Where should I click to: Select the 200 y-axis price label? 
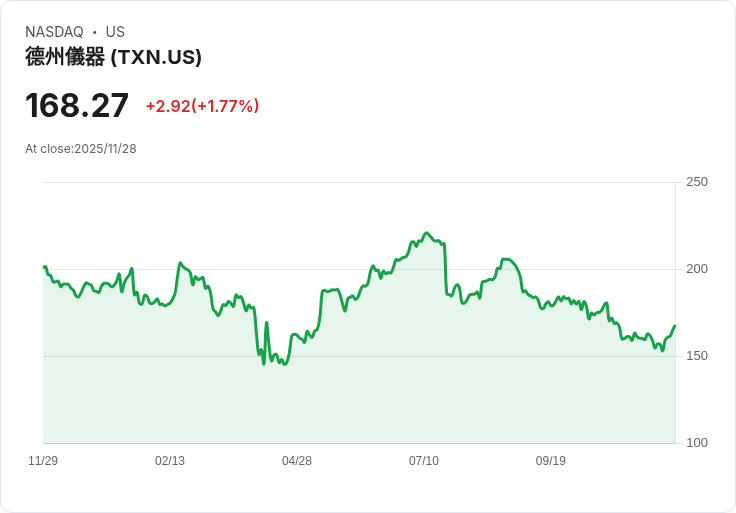[697, 269]
